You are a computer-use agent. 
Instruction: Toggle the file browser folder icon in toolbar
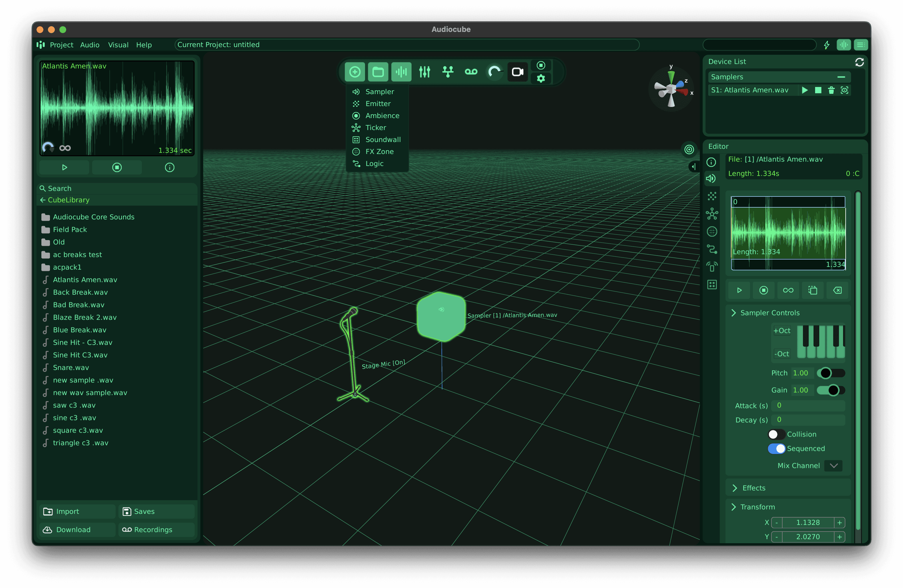tap(378, 72)
